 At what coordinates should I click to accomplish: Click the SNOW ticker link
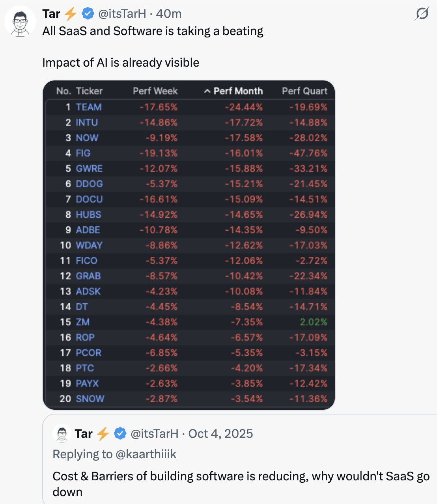[90, 399]
